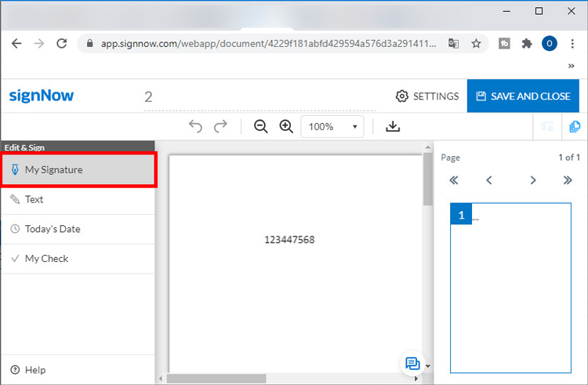Insert Today's Date from the sidebar
588x385 pixels.
click(x=78, y=229)
